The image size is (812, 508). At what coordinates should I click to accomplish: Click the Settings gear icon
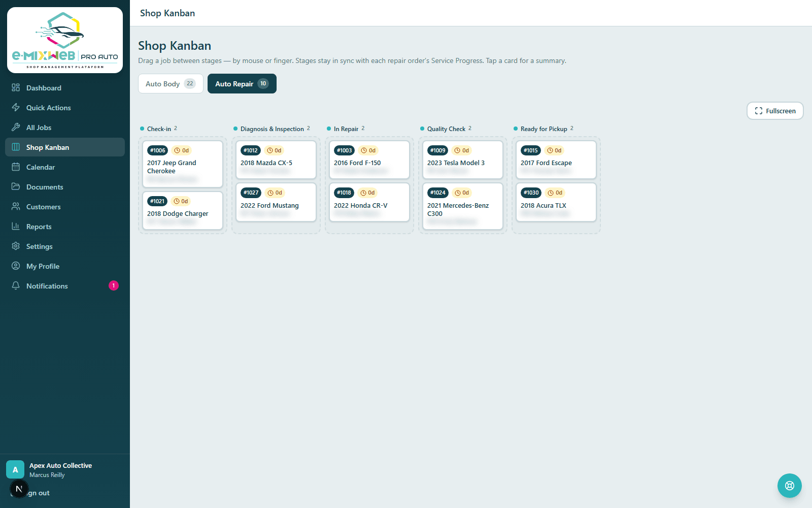click(16, 246)
